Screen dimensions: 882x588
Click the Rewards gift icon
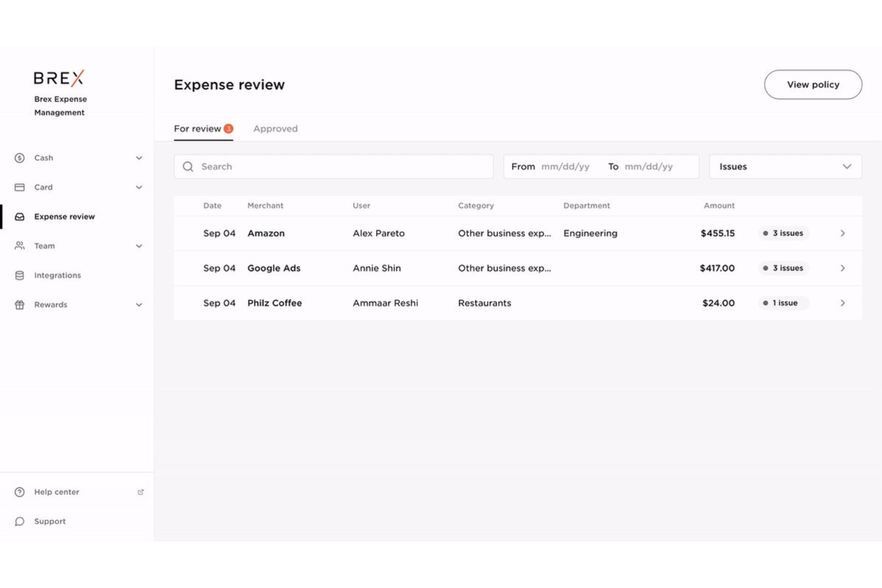pyautogui.click(x=20, y=304)
